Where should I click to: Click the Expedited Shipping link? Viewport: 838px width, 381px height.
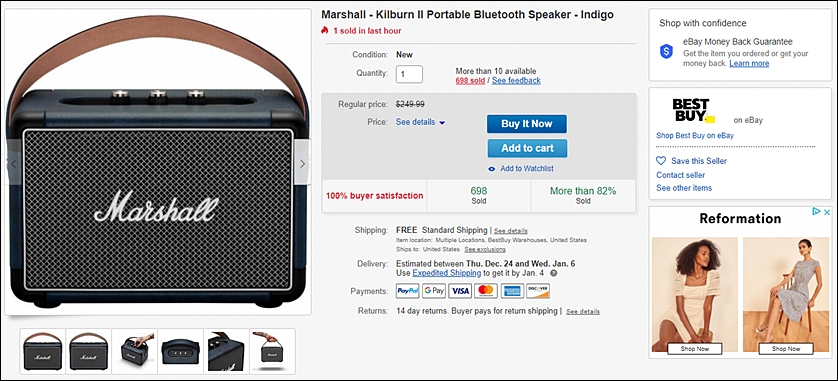coord(447,273)
